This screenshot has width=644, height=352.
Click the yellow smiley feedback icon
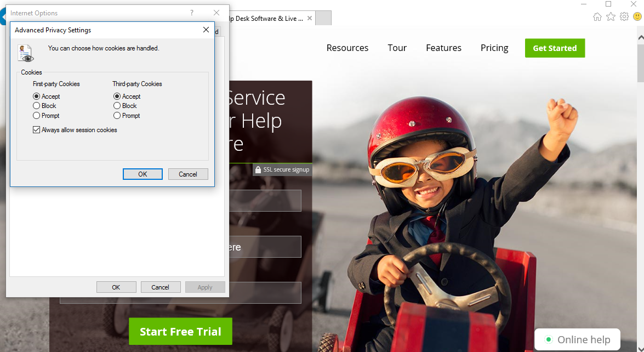637,17
